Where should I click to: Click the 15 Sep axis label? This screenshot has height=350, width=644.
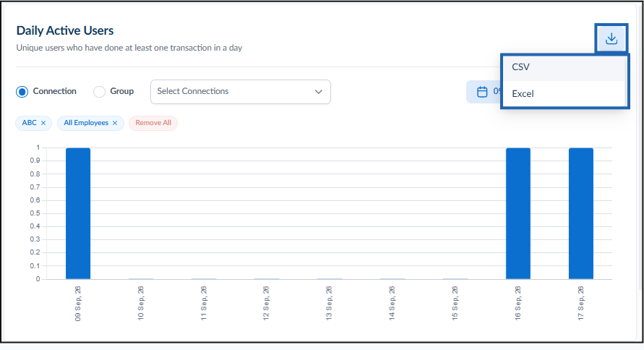tap(455, 303)
